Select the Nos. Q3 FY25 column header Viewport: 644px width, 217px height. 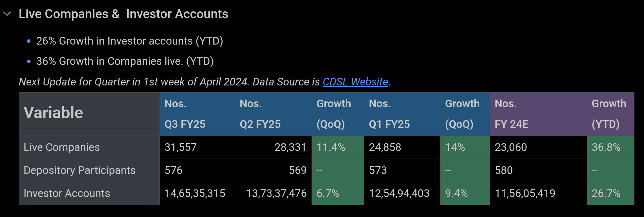coord(197,114)
